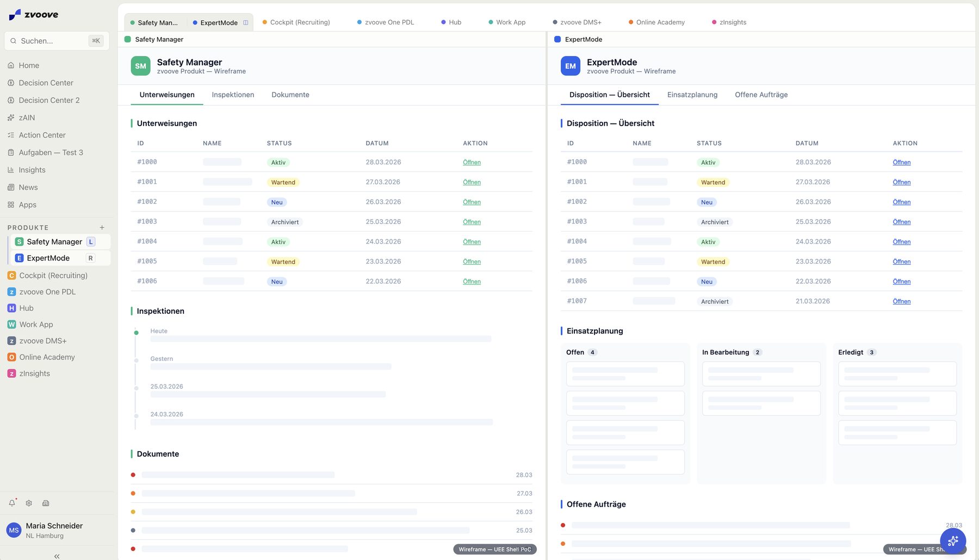The width and height of the screenshot is (979, 560).
Task: Click date 28.03.2026 in Unterweisungen row #1000
Action: pyautogui.click(x=383, y=162)
